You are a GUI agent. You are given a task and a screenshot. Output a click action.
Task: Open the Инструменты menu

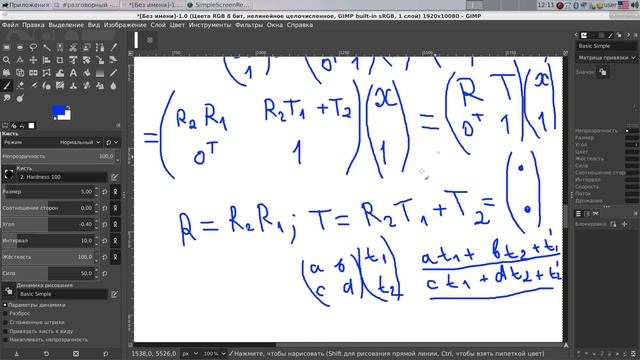click(210, 25)
